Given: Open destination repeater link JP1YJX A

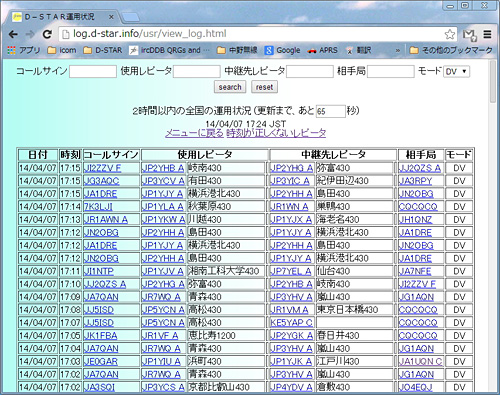Looking at the screenshot, I should tap(291, 220).
